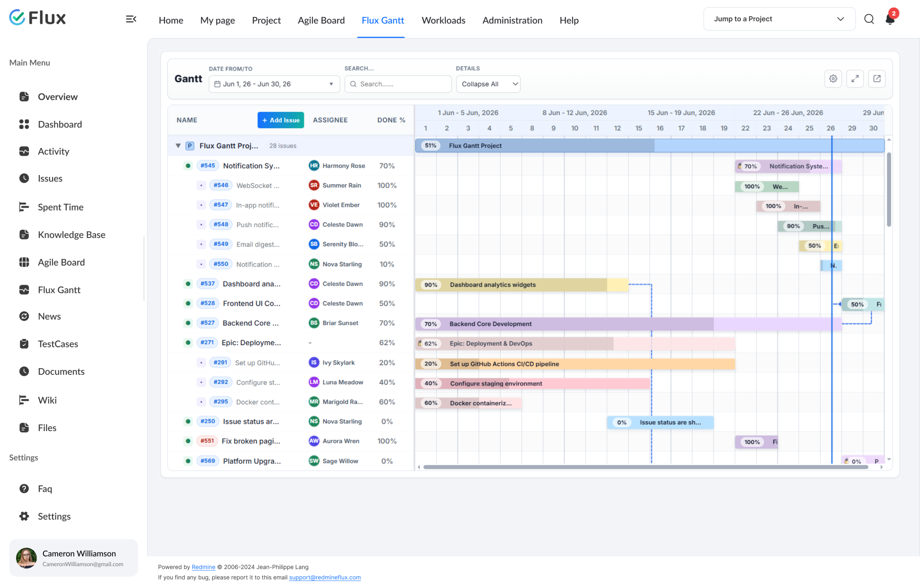Open Gantt in new window icon
Screen dimensions: 920x588
tap(877, 79)
